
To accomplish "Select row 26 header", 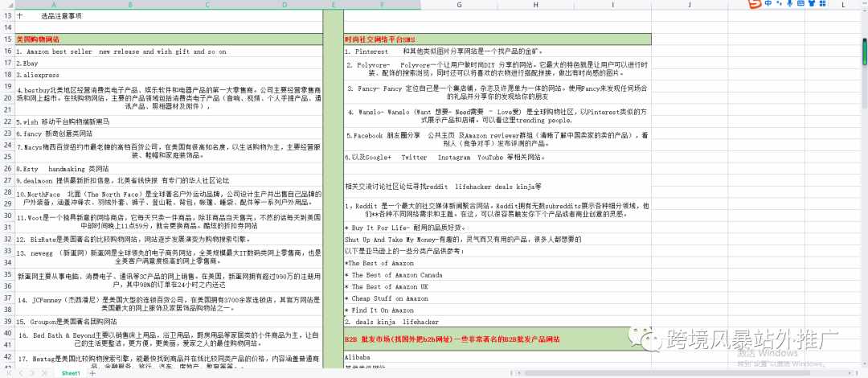I will pos(8,169).
